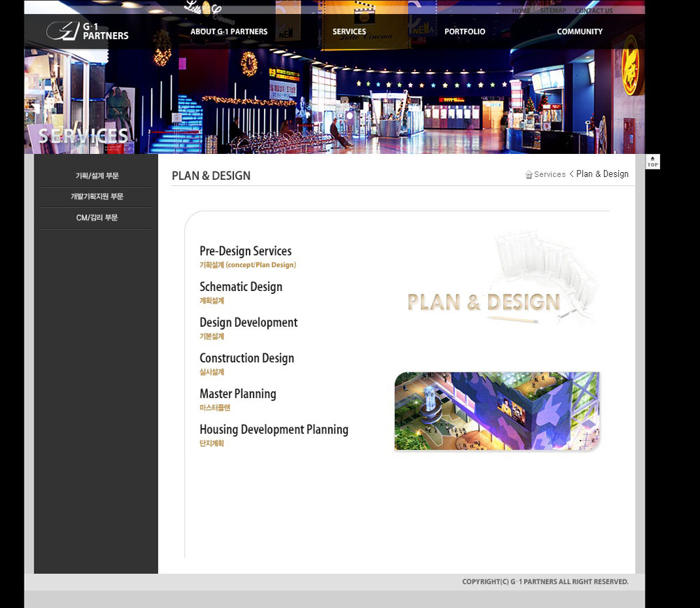
Task: Go to the PORTFOLIO menu
Action: [465, 31]
